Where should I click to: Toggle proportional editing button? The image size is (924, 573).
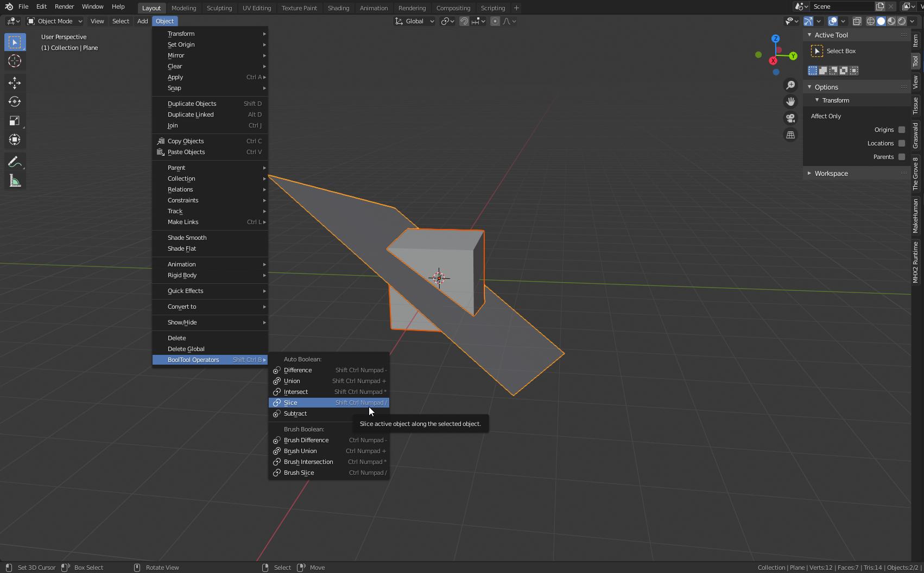[x=495, y=21]
